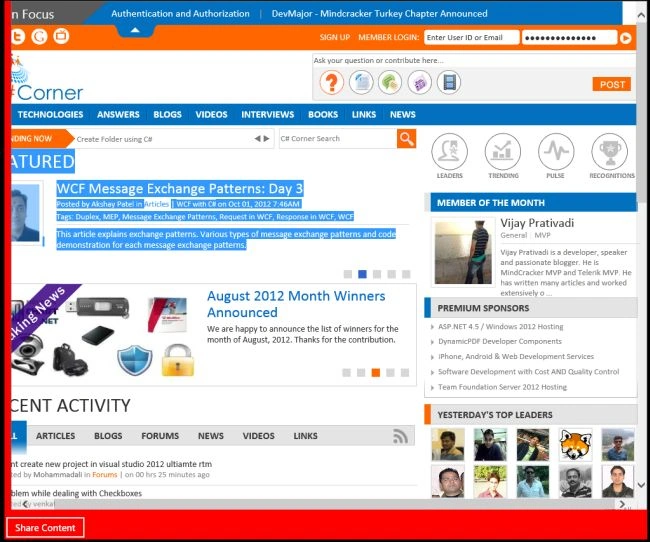This screenshot has height=542, width=650.
Task: Collapse the In Focus bar up arrow
Action: [x=135, y=30]
